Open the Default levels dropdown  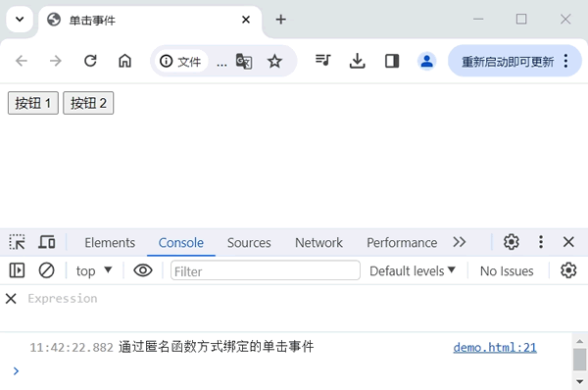413,270
